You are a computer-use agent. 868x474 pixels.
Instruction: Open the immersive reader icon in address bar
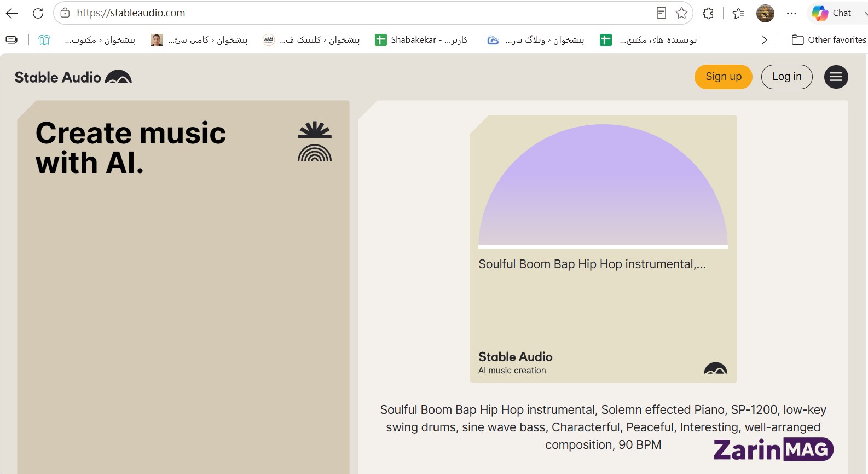pos(661,13)
